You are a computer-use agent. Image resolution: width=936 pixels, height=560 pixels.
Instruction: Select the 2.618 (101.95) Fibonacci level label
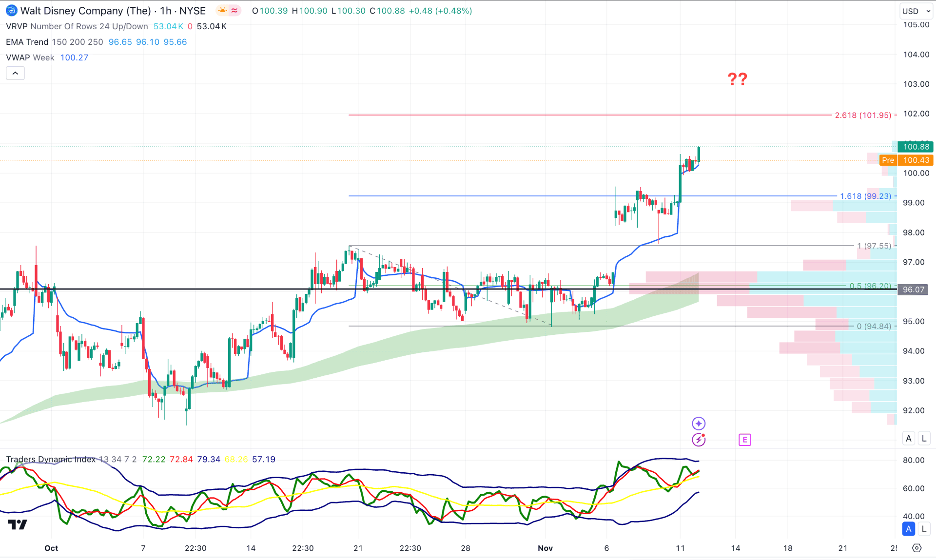(x=863, y=115)
